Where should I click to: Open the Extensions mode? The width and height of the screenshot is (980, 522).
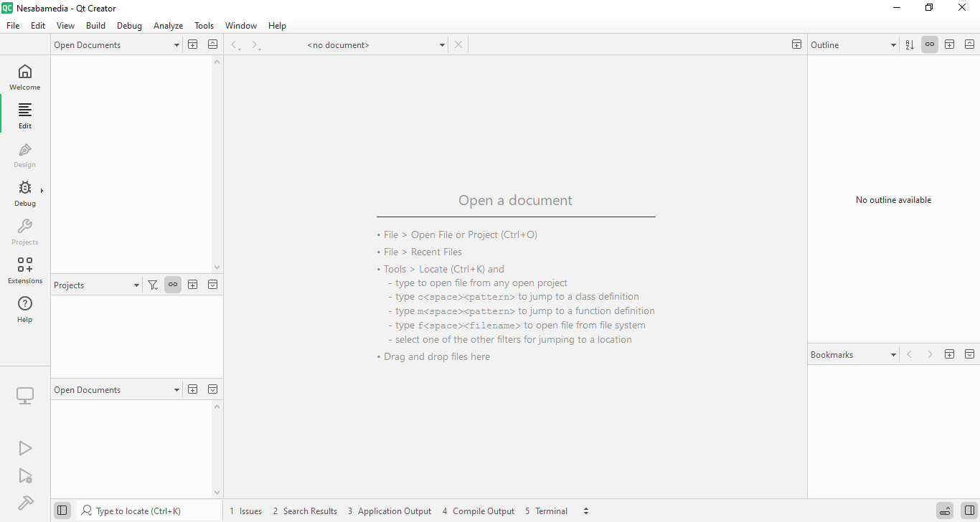click(x=25, y=270)
